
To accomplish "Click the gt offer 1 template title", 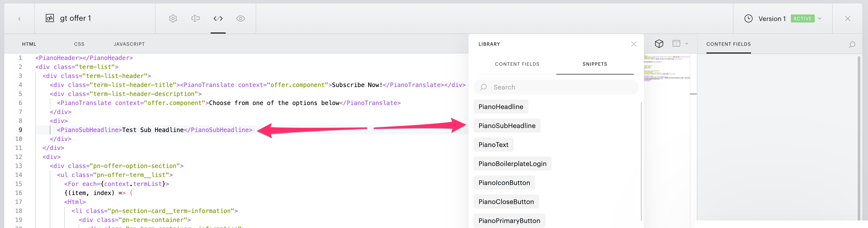I will point(75,18).
